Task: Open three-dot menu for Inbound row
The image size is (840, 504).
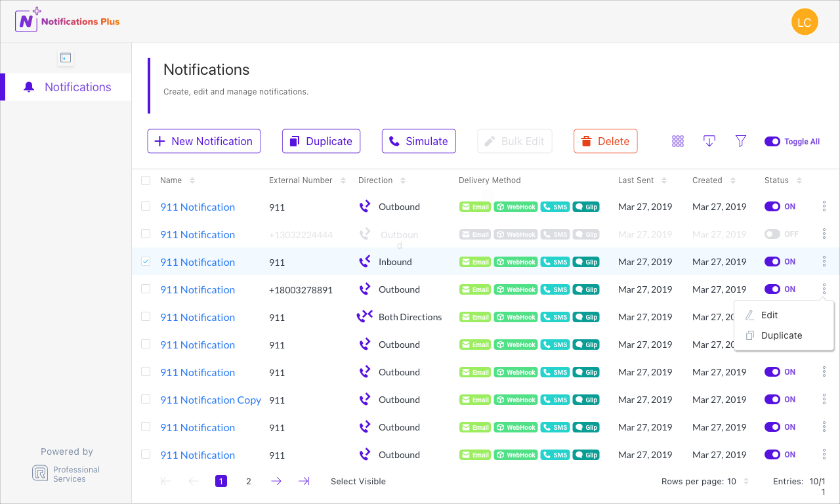Action: [x=824, y=262]
